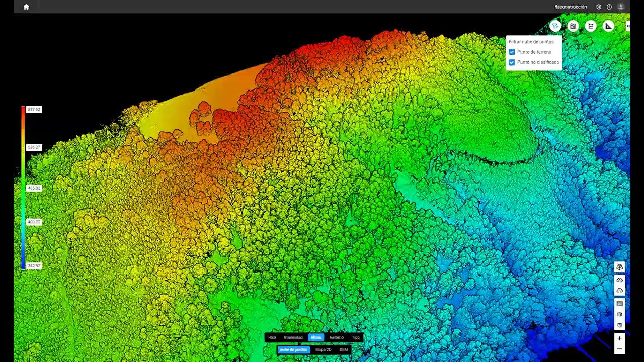Select the flat rectangle view mode icon

pyautogui.click(x=620, y=304)
